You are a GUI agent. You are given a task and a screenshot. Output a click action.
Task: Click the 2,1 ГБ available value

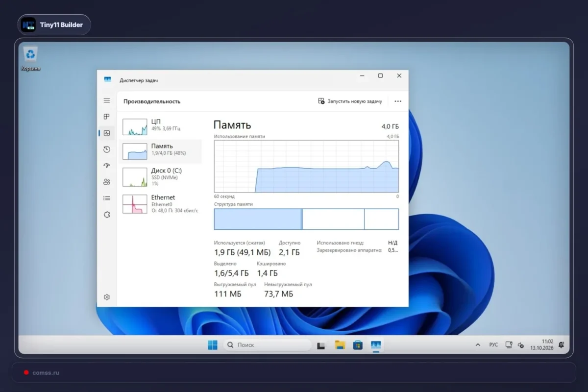(x=289, y=252)
